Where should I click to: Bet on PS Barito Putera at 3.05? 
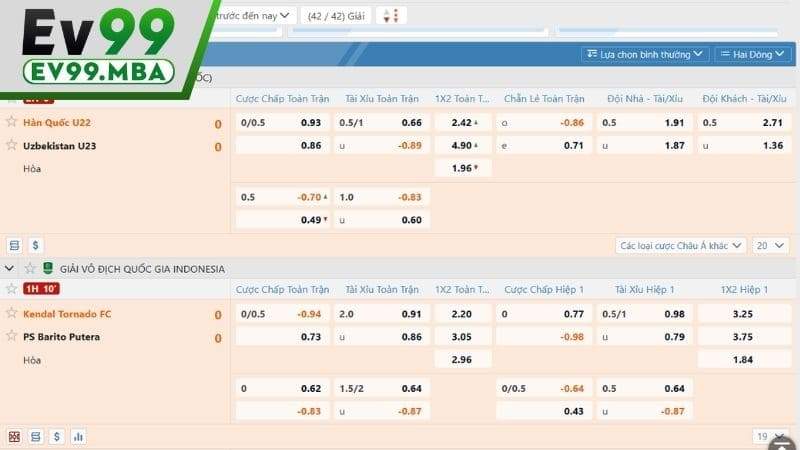tap(462, 337)
